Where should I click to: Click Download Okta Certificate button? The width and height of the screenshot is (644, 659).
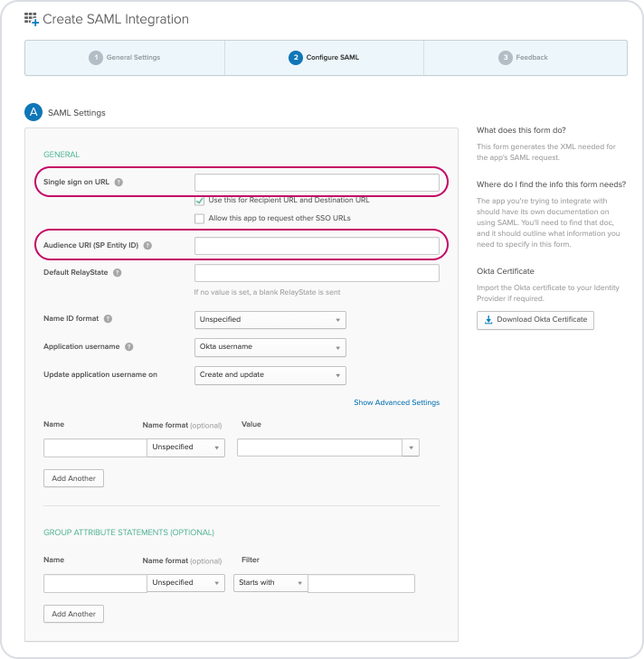click(x=535, y=320)
